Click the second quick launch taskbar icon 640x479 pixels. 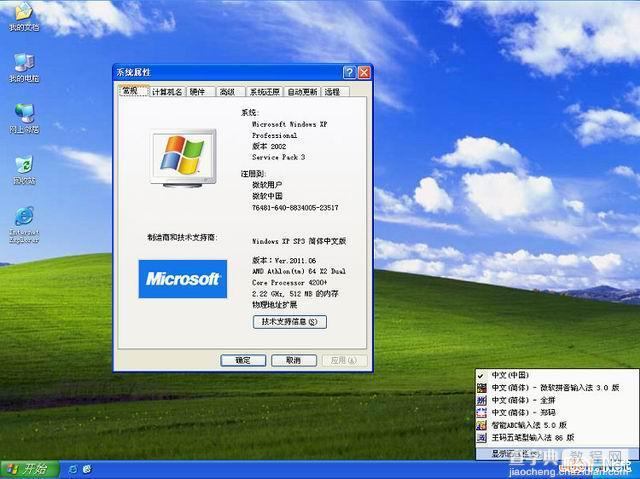point(87,469)
